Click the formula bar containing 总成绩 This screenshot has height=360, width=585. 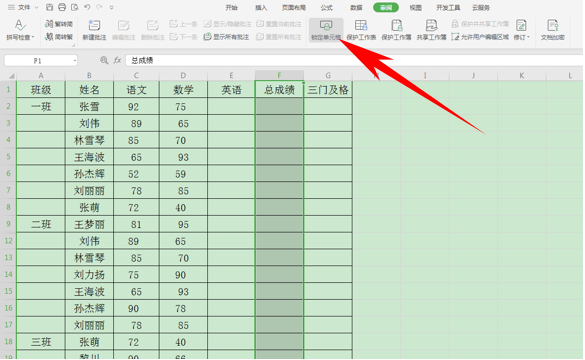[354, 60]
